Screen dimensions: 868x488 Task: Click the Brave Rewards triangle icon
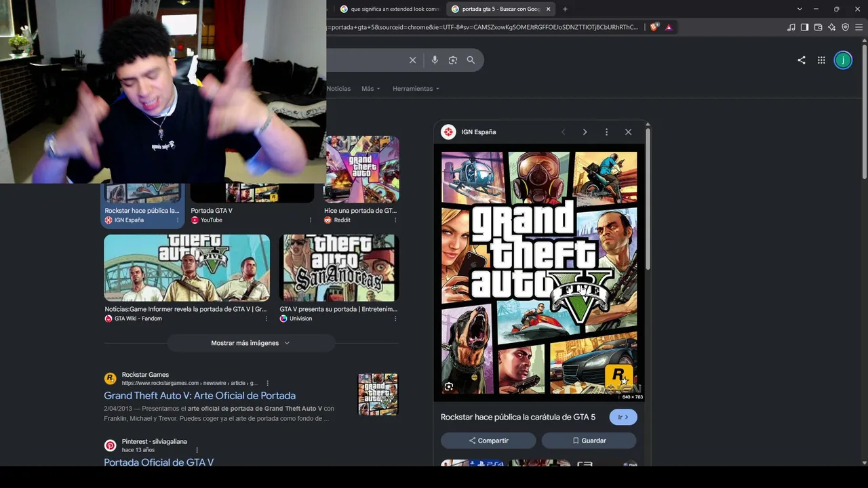669,27
